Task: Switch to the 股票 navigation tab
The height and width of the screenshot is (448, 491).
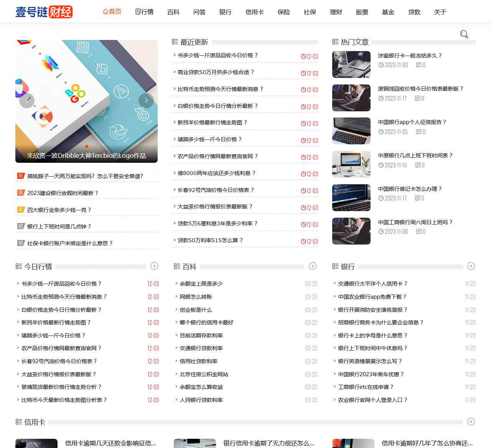Action: 362,12
